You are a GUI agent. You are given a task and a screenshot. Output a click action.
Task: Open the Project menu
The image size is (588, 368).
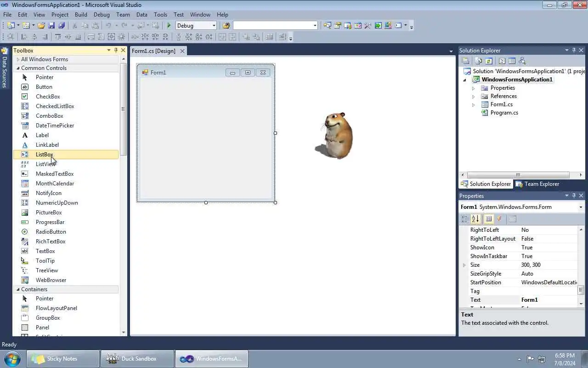pyautogui.click(x=60, y=14)
